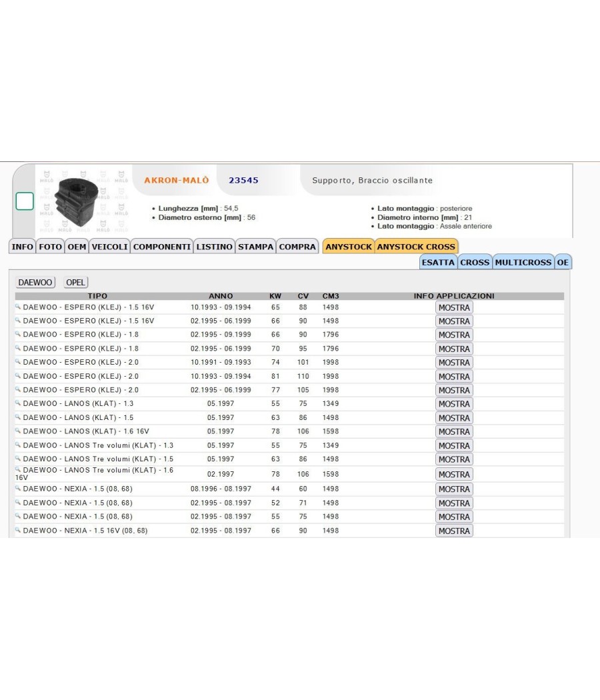Screen dimensions: 600x700
Task: Filter vehicles by OPEL button
Action: tap(75, 282)
